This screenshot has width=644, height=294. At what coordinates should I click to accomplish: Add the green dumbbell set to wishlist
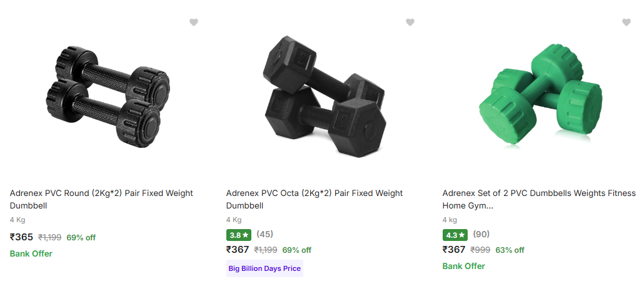tap(626, 22)
